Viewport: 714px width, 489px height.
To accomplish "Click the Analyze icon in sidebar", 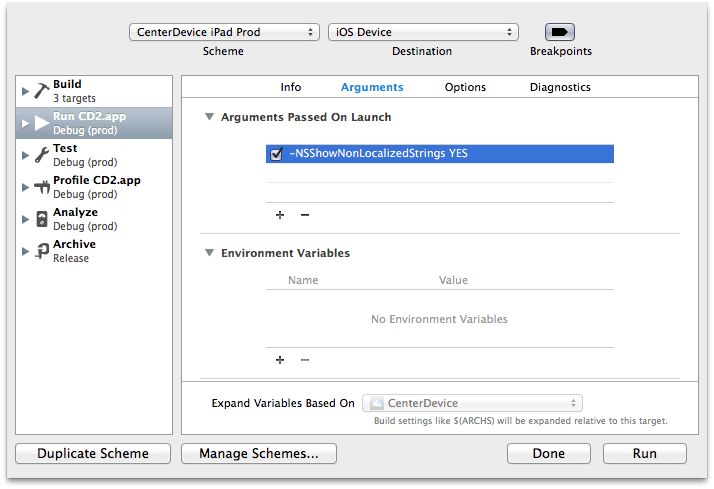I will [42, 219].
